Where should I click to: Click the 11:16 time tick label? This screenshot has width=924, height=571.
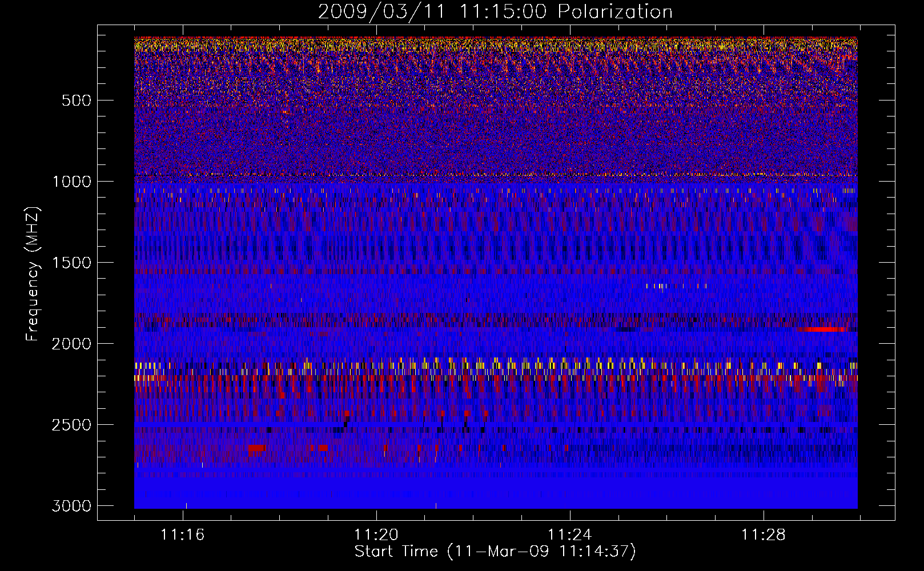coord(183,535)
